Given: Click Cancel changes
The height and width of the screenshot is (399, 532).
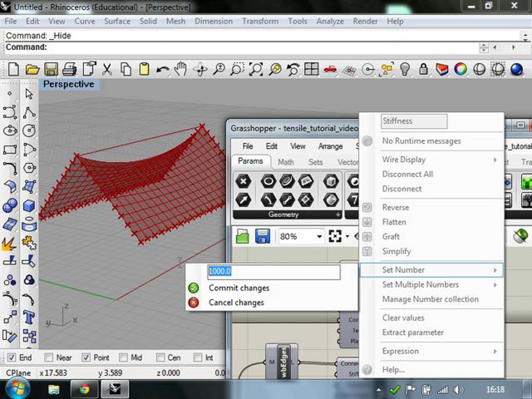Looking at the screenshot, I should point(236,302).
